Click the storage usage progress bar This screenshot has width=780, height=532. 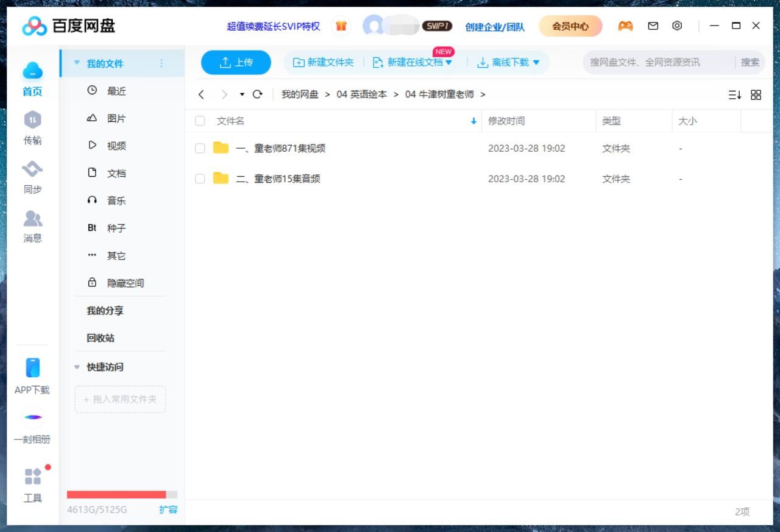[120, 494]
